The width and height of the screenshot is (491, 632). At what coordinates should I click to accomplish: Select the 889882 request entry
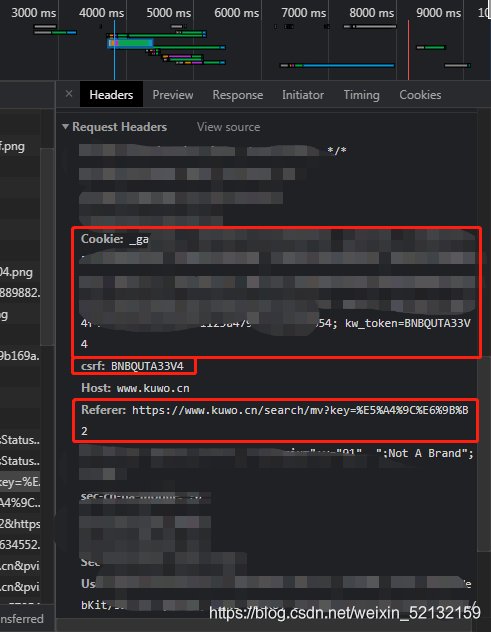(x=20, y=293)
